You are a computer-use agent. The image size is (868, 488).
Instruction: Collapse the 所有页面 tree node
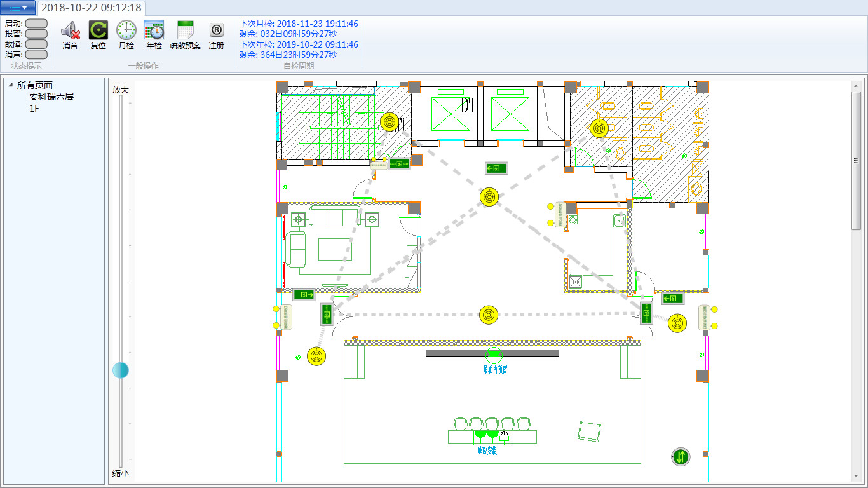11,85
